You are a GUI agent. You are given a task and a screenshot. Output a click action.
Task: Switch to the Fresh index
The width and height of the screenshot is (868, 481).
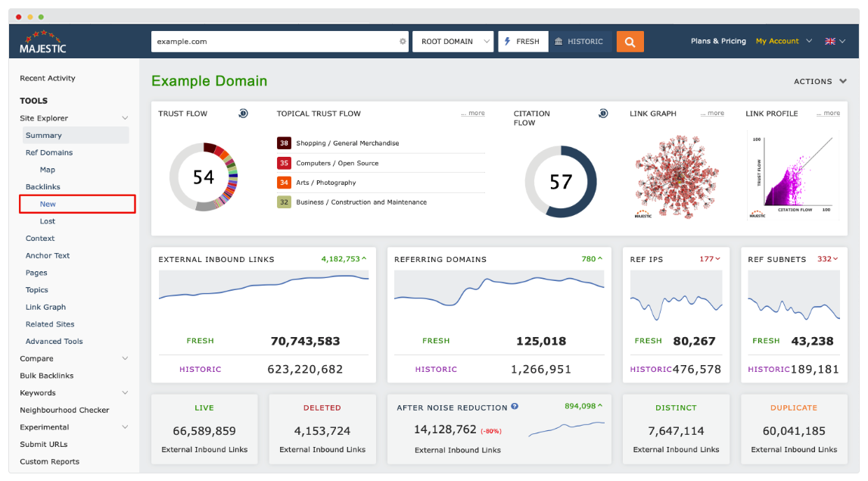click(x=523, y=42)
